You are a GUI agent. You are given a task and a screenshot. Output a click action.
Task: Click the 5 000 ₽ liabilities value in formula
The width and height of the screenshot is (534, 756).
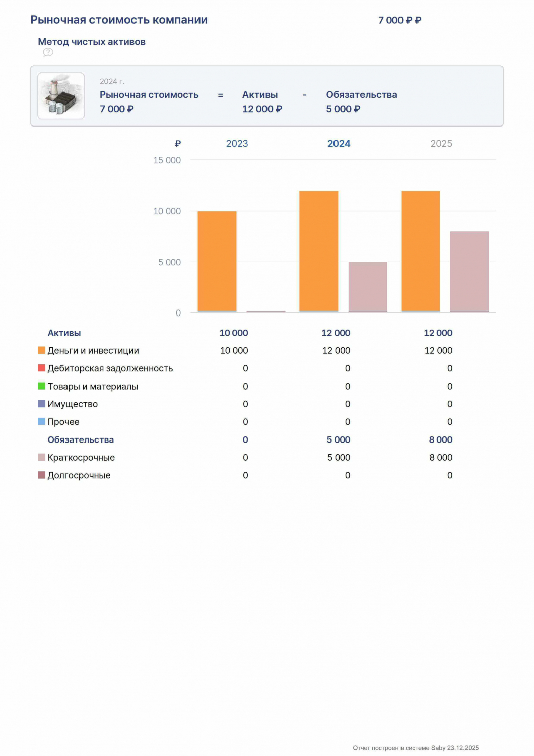tap(343, 109)
